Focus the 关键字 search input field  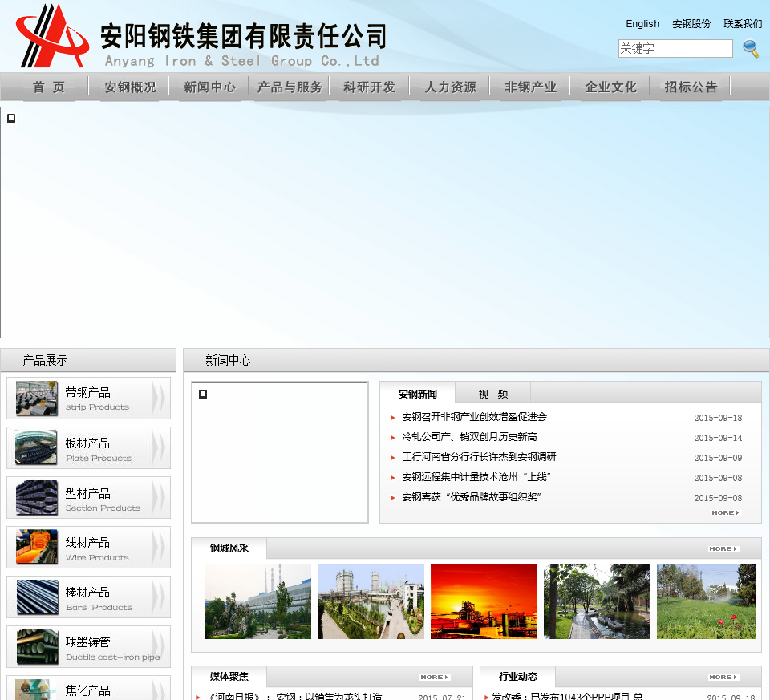(x=675, y=49)
